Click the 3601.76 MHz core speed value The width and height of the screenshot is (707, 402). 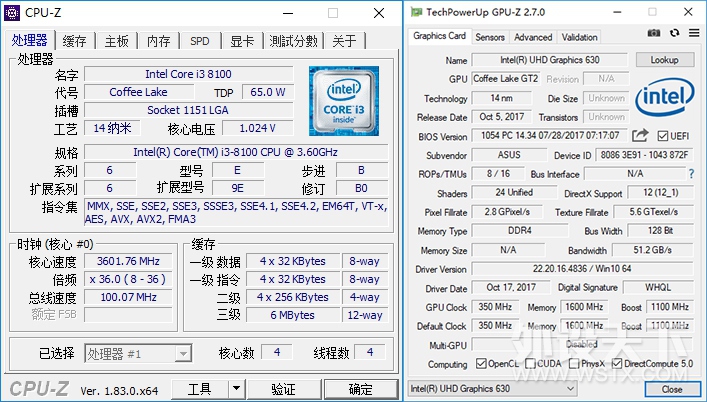[x=129, y=261]
